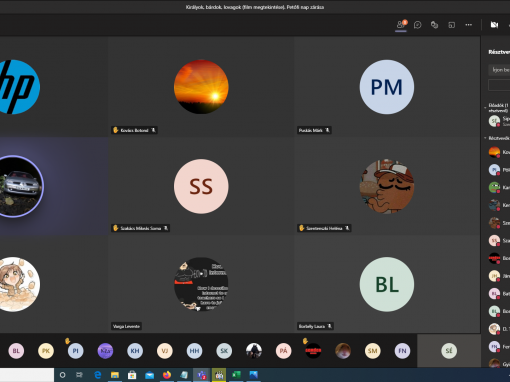
Task: Click the Varga Levente name label
Action: click(x=126, y=326)
